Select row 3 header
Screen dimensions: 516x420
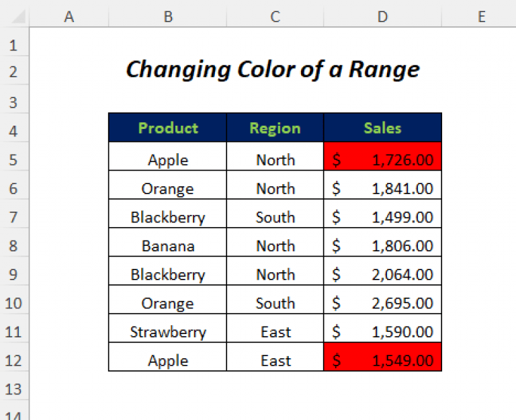[x=14, y=99]
